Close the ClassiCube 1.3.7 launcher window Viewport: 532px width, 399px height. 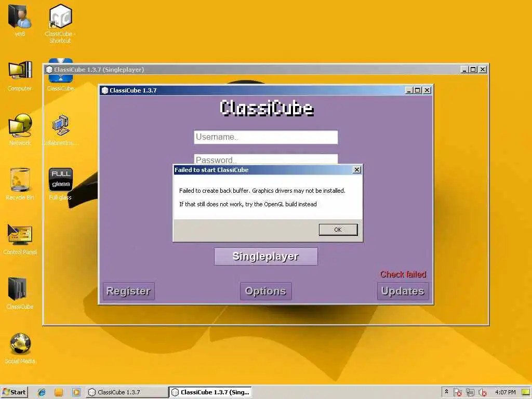(427, 90)
